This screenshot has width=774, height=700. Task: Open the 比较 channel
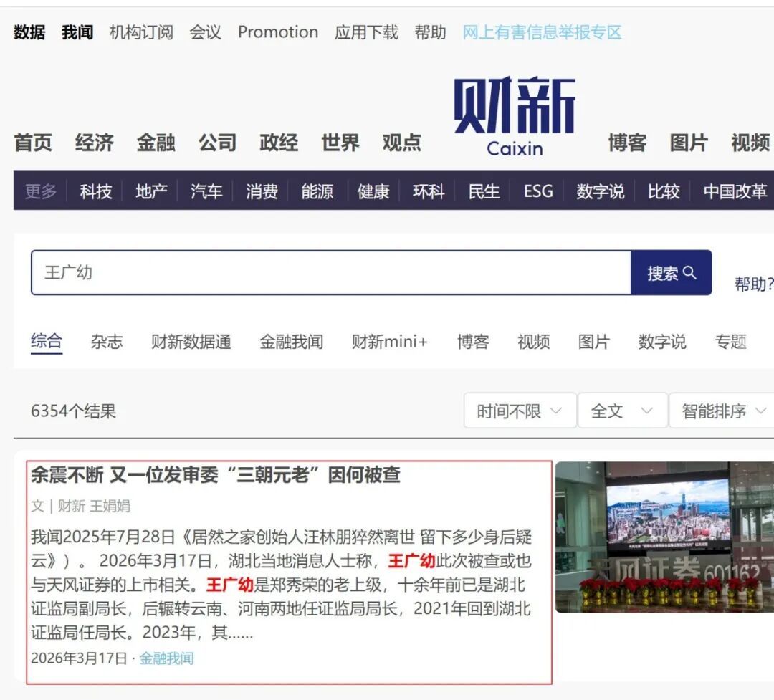point(664,191)
